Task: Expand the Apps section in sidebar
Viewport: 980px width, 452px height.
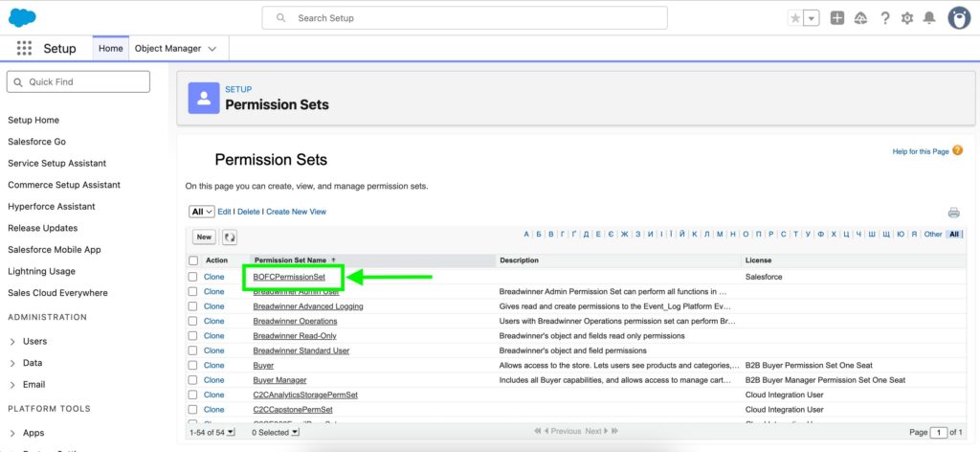Action: pos(13,433)
